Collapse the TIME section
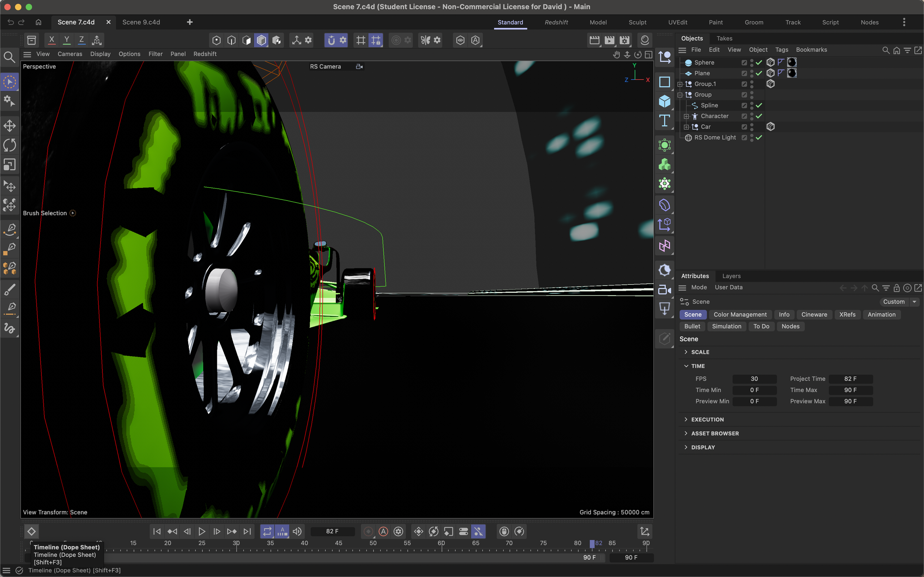 pos(686,365)
